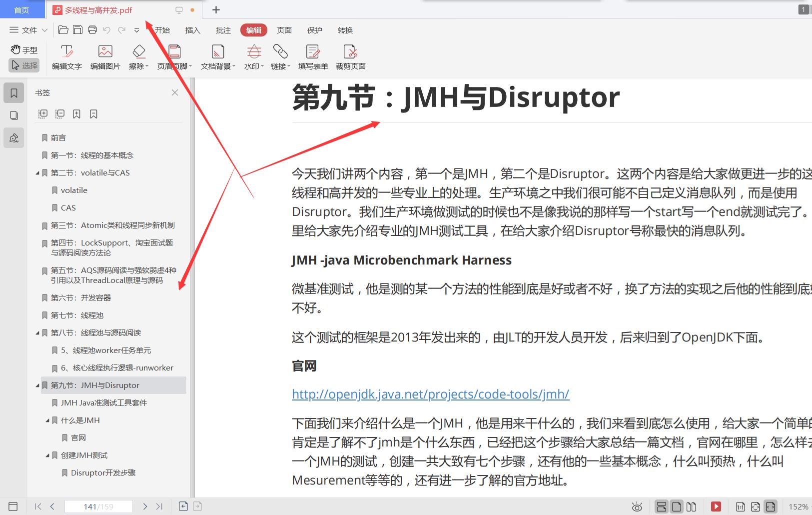Viewport: 812px width, 515px height.
Task: Click the Edit Text (编辑文字) tool
Action: pos(66,57)
